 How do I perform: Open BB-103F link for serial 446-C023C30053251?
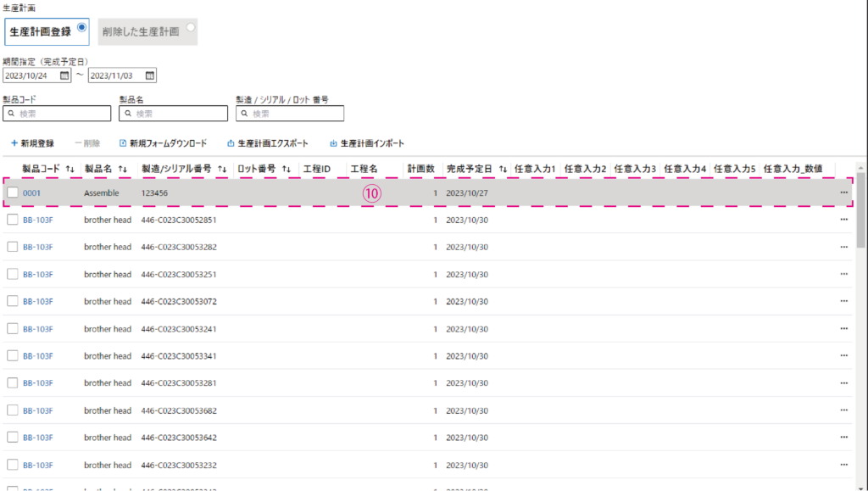[x=38, y=274]
